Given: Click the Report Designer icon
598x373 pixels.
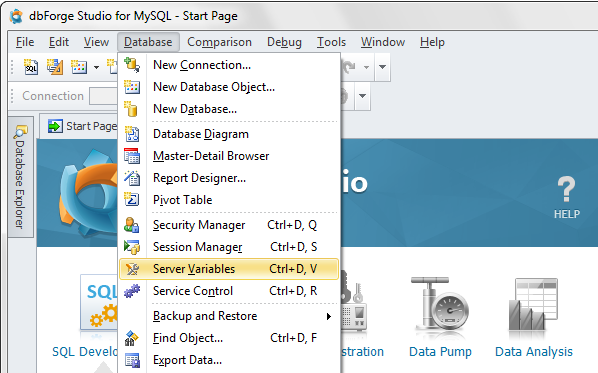Looking at the screenshot, I should pyautogui.click(x=132, y=178).
